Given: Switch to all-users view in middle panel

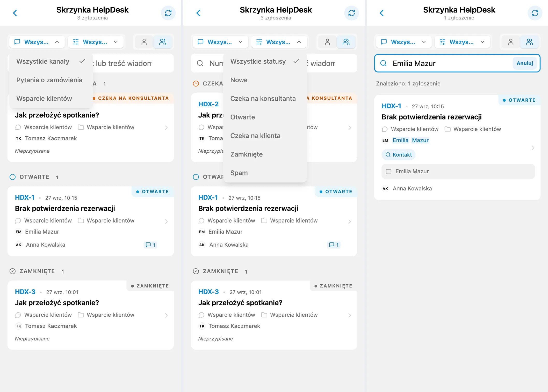Looking at the screenshot, I should click(x=346, y=42).
